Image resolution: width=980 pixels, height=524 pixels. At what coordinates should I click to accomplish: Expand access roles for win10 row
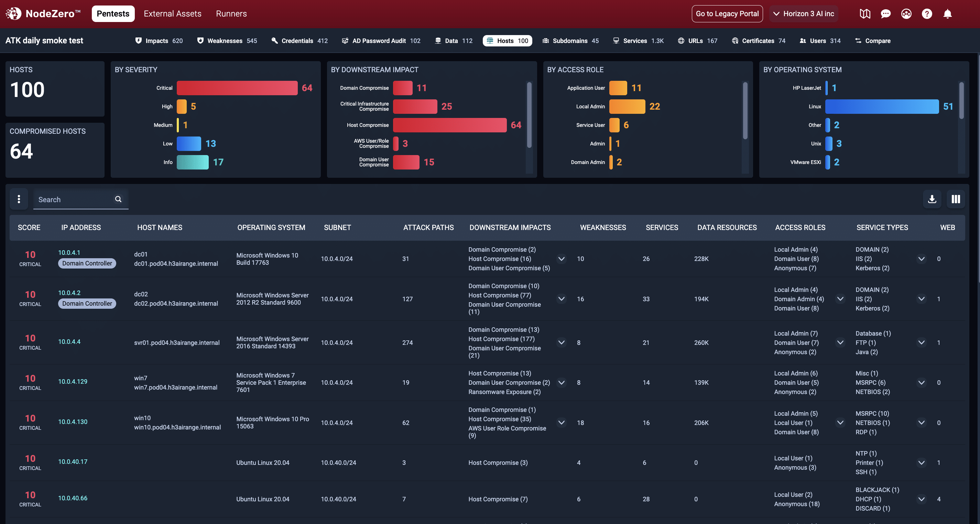[840, 422]
